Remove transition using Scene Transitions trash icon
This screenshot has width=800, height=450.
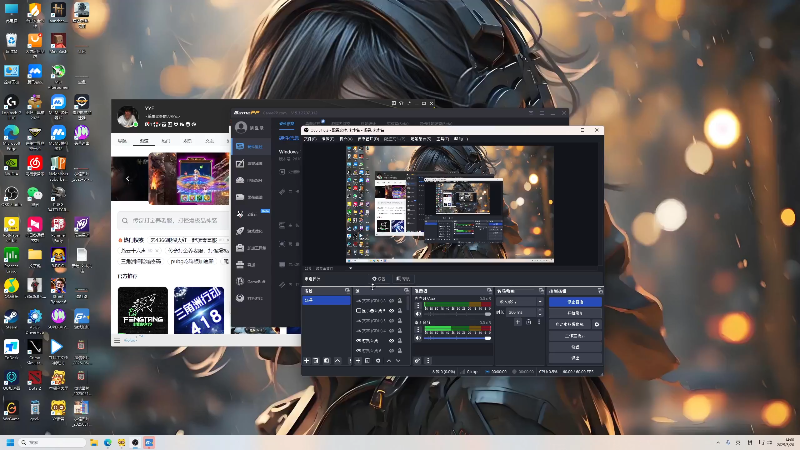(529, 322)
